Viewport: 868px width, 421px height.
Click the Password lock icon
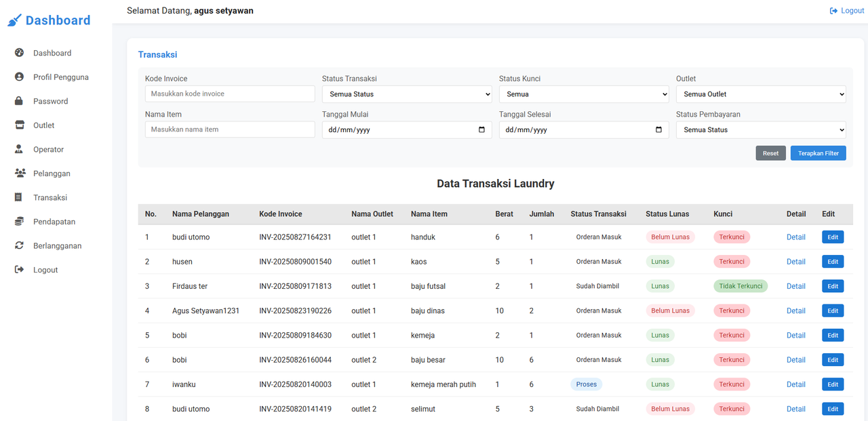[19, 101]
